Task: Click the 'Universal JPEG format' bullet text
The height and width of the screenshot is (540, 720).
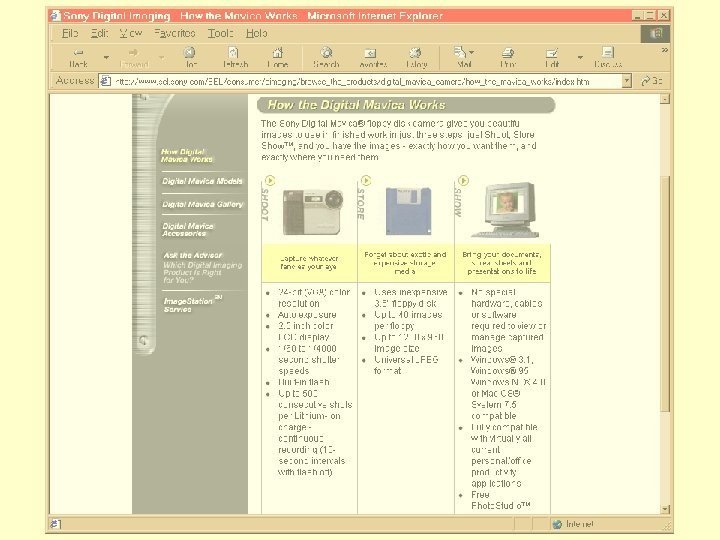Action: pyautogui.click(x=406, y=365)
